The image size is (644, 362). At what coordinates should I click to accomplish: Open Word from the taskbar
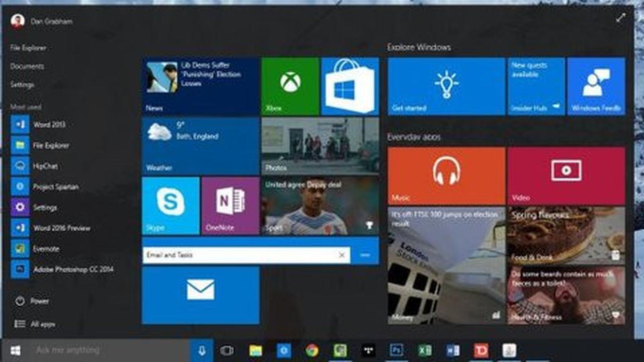click(x=453, y=350)
